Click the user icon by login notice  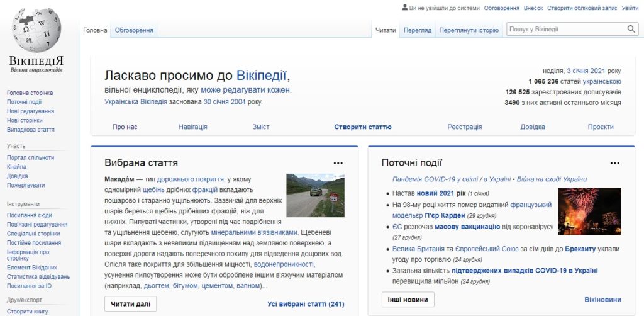pos(404,8)
